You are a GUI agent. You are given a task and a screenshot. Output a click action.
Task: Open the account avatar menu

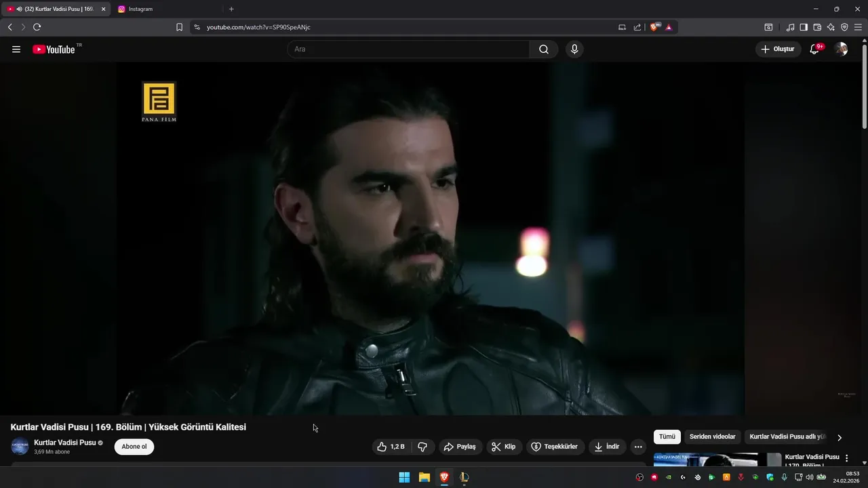(x=841, y=49)
